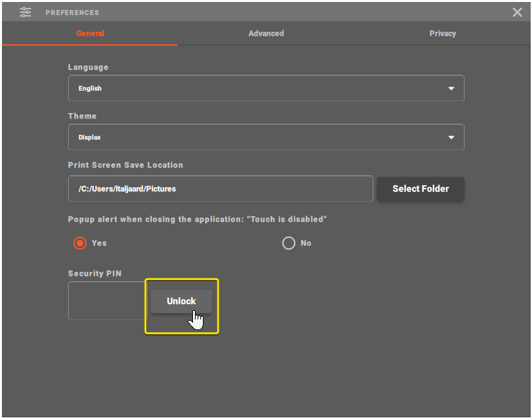Go to the Privacy tab
Image resolution: width=532 pixels, height=420 pixels.
pos(442,34)
